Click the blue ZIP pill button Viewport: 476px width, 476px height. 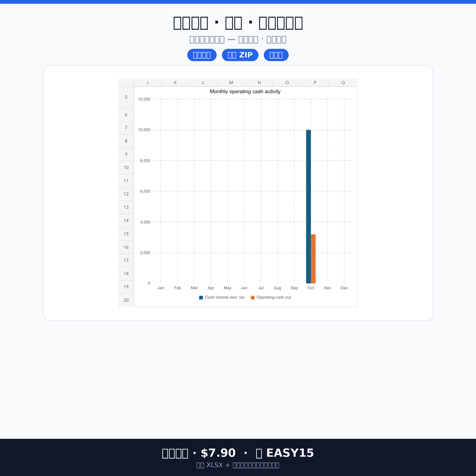click(x=240, y=55)
